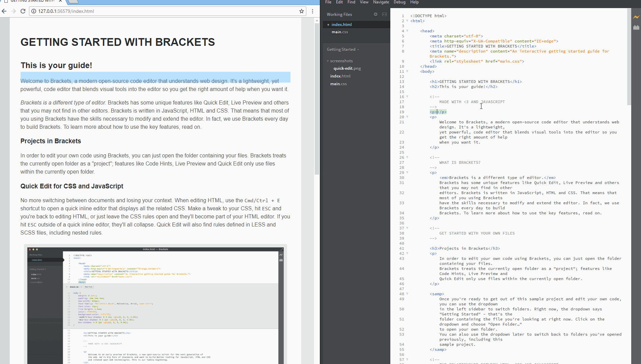Select index.html in Working Files
The width and height of the screenshot is (641, 364).
357,25
